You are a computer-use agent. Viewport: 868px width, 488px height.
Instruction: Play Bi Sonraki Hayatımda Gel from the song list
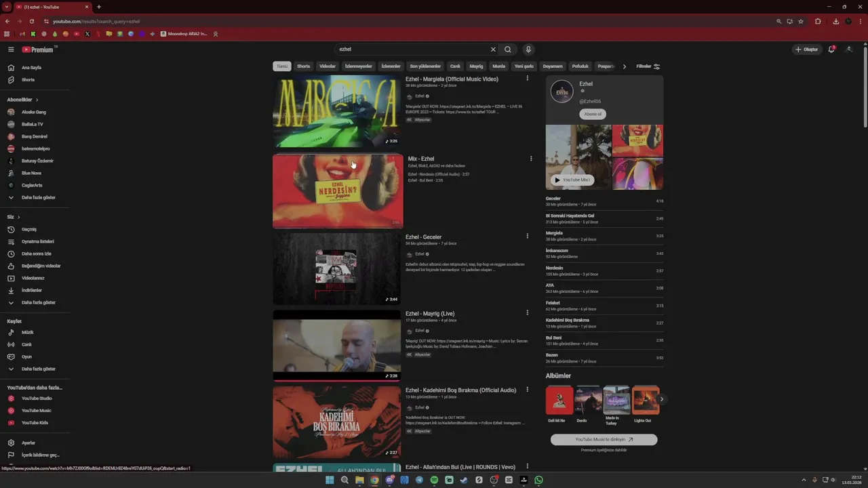coord(604,218)
